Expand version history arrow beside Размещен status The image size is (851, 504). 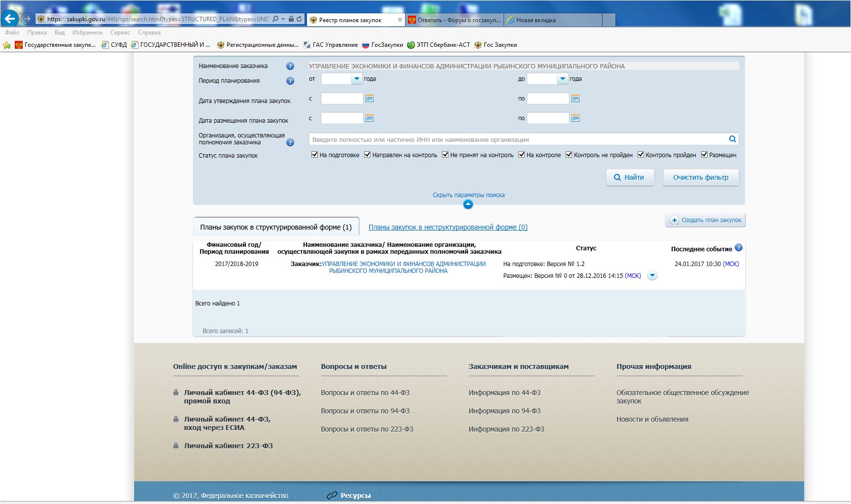652,276
